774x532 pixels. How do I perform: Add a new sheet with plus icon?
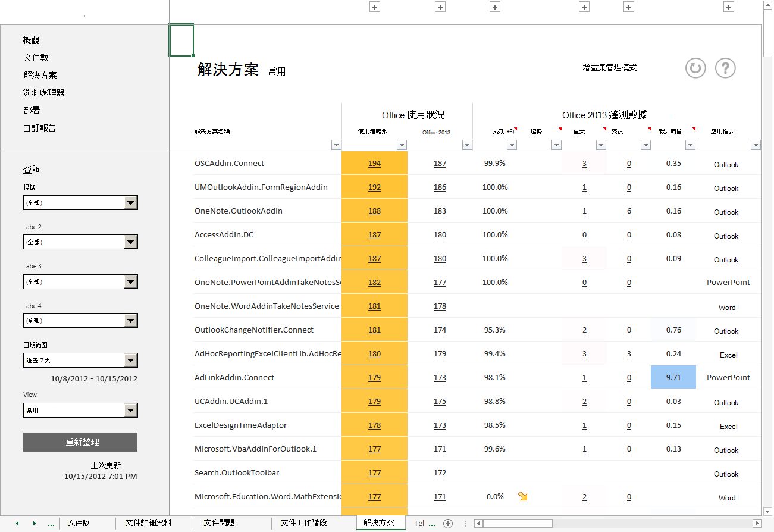[x=448, y=524]
